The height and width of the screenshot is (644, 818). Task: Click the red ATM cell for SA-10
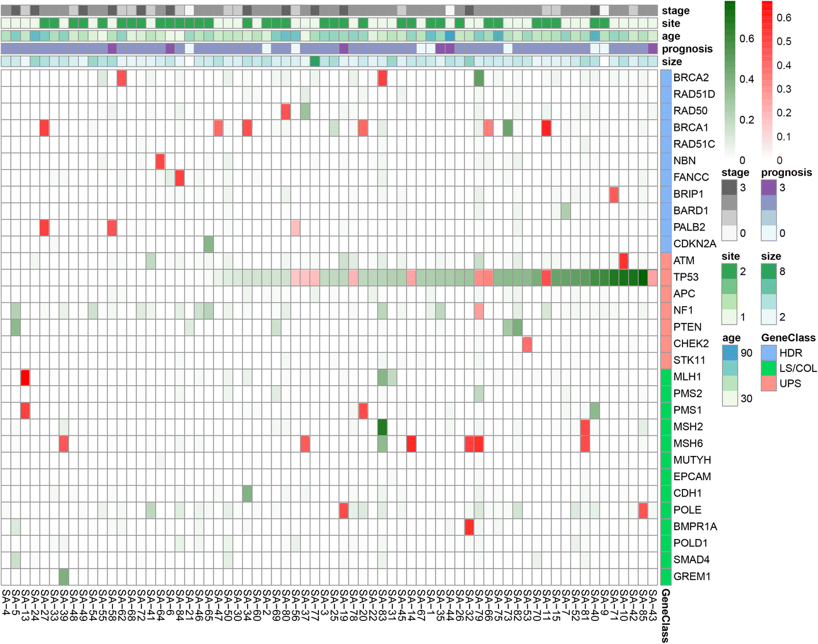click(x=624, y=261)
